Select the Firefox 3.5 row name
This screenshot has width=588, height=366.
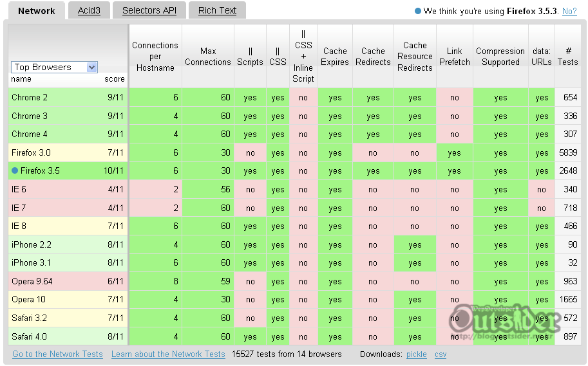pyautogui.click(x=40, y=171)
